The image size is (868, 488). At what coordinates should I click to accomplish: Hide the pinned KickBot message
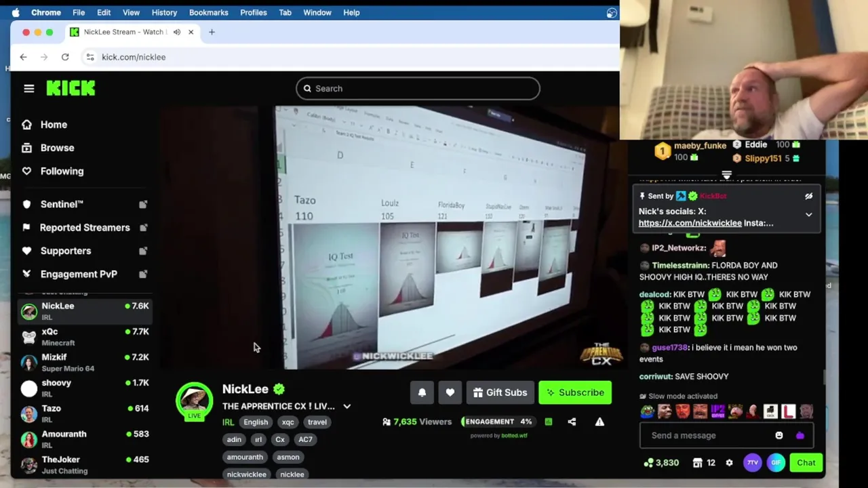click(x=808, y=196)
